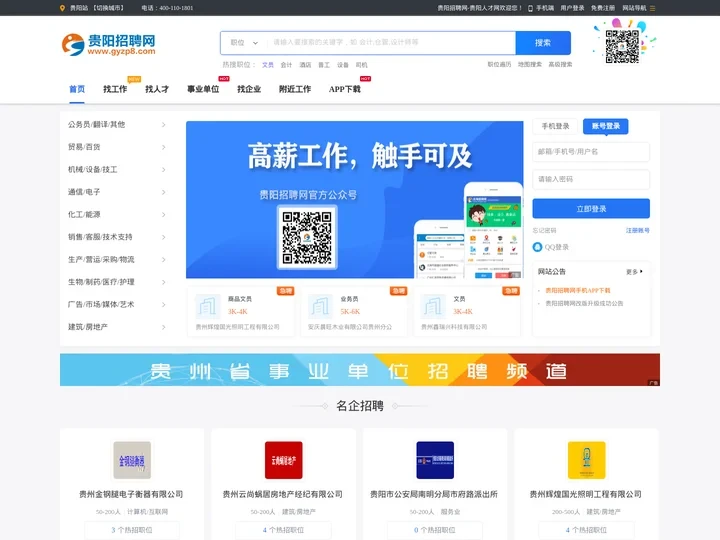Expand 通信/电子 category arrow
Image resolution: width=720 pixels, height=540 pixels.
click(163, 192)
